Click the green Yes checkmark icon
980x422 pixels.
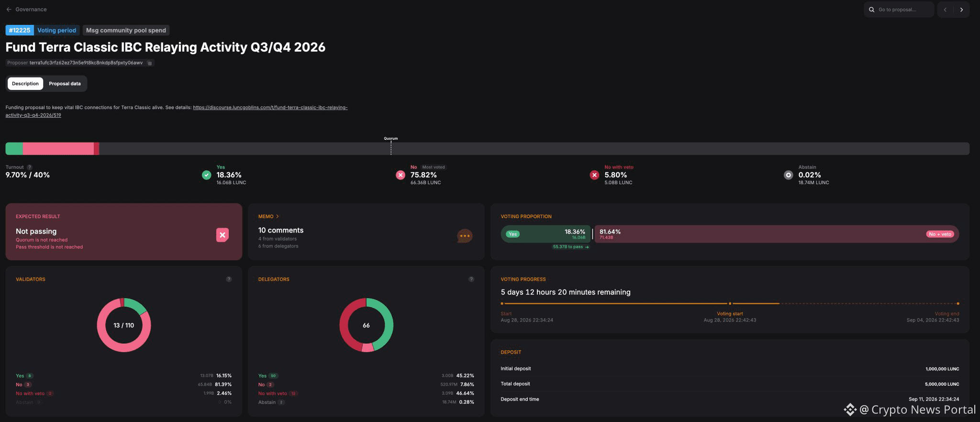click(206, 175)
